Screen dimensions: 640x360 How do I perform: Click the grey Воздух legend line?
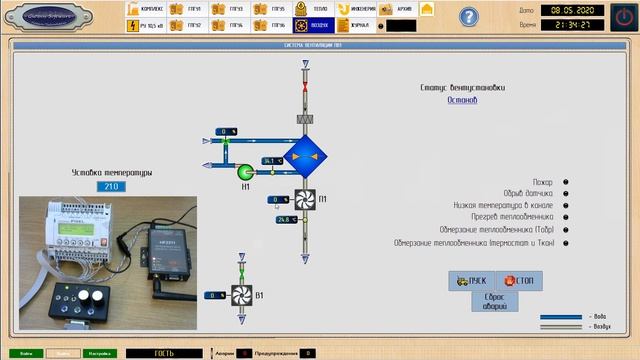(x=561, y=327)
